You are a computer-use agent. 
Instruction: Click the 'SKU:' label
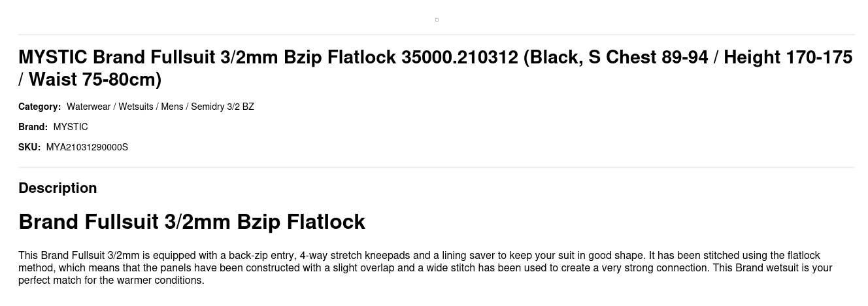click(29, 147)
